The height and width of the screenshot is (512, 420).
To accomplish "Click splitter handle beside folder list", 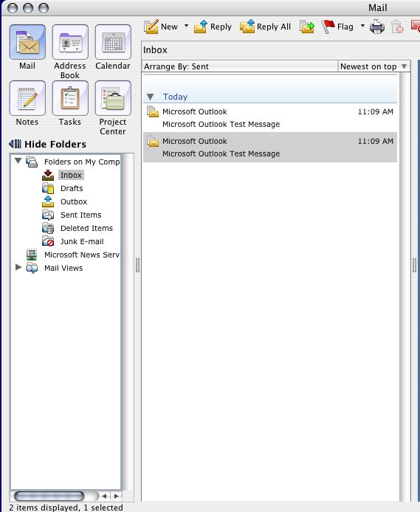I will point(138,266).
